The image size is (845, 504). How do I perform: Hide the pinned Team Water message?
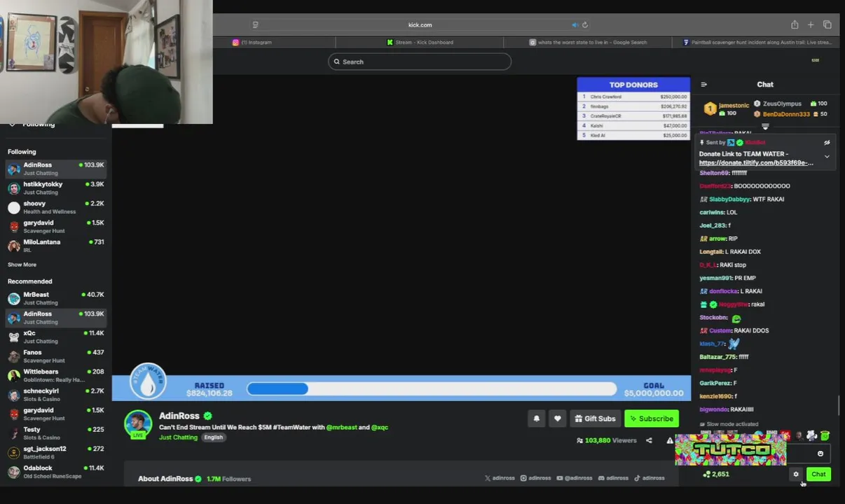[827, 142]
